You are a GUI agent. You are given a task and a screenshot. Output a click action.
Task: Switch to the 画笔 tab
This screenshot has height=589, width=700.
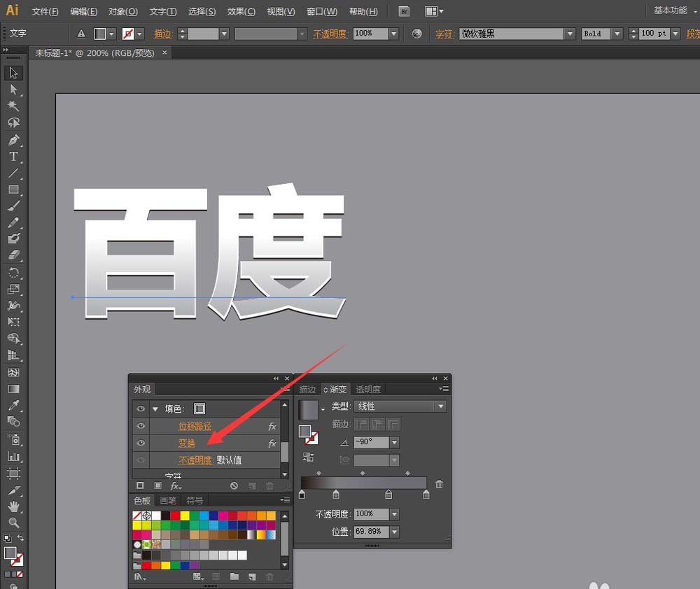click(x=168, y=501)
